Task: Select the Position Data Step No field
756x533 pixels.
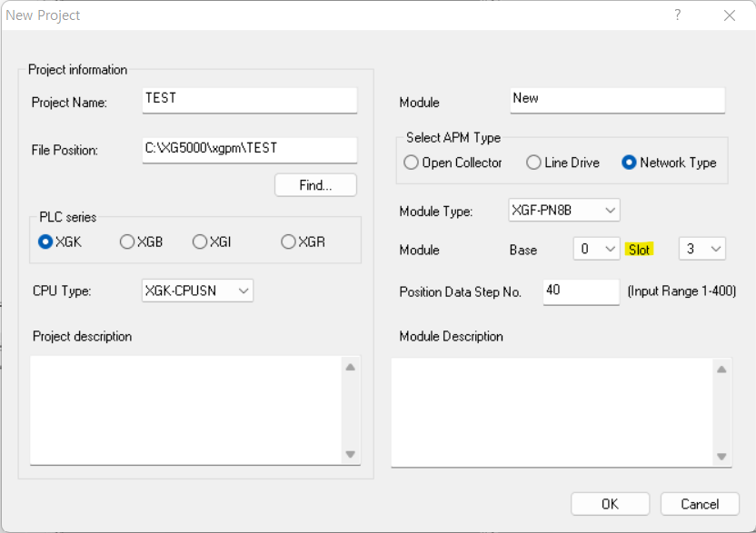Action: coord(581,291)
